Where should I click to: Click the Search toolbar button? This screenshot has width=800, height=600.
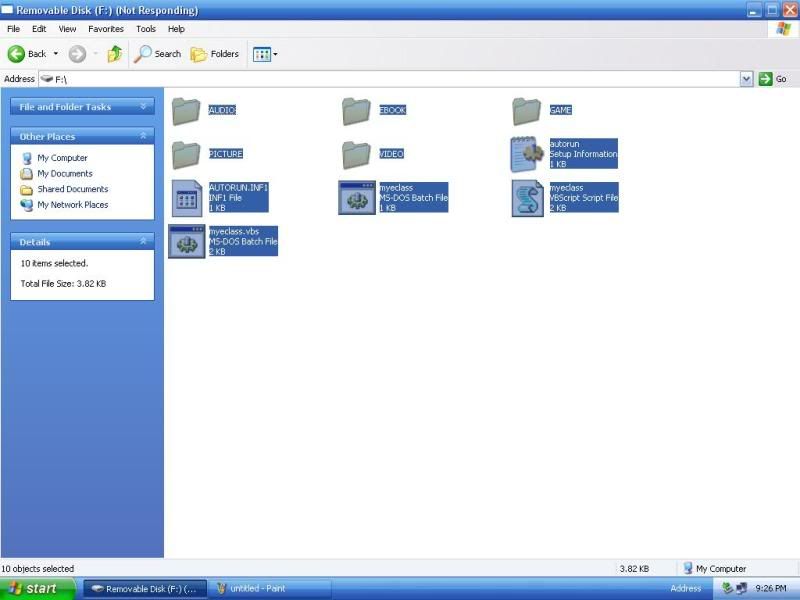click(x=159, y=54)
